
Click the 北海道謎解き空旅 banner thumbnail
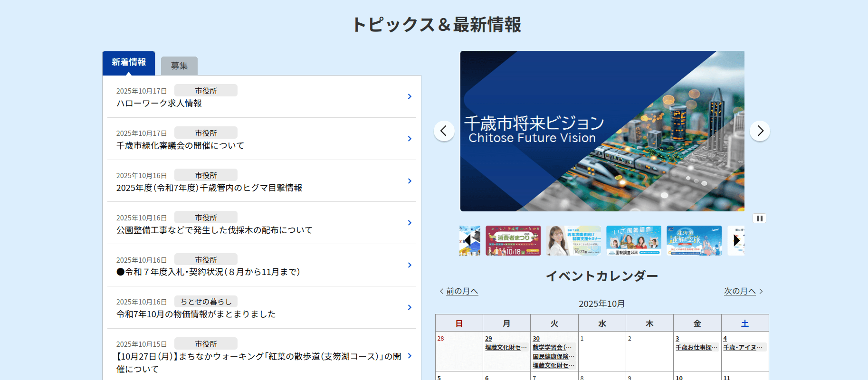pyautogui.click(x=694, y=241)
